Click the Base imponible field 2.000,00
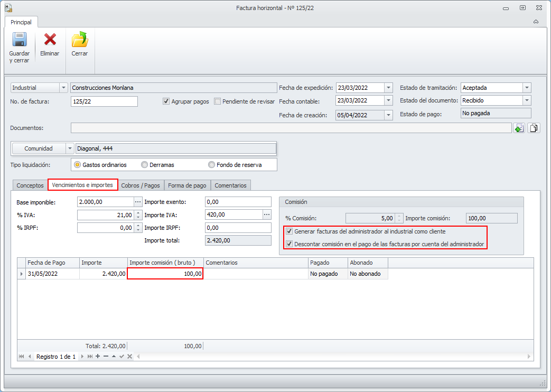The width and height of the screenshot is (551, 392). coord(106,202)
